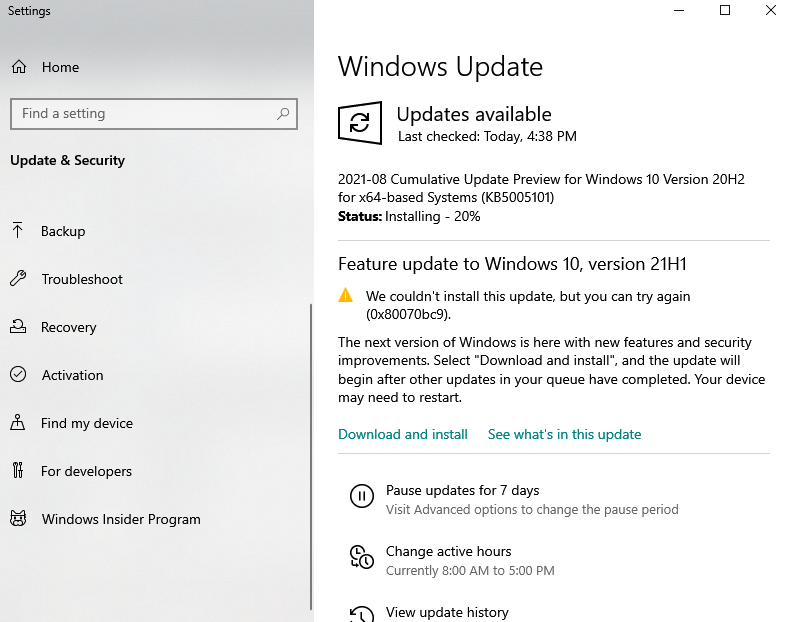This screenshot has height=622, width=788.
Task: Click the sidebar vertical scrollbar
Action: tap(311, 456)
